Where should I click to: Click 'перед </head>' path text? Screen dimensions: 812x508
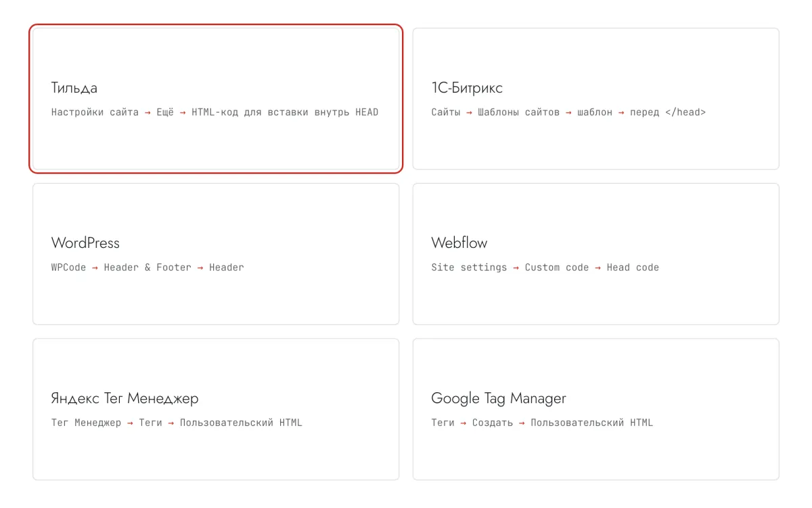coord(668,112)
